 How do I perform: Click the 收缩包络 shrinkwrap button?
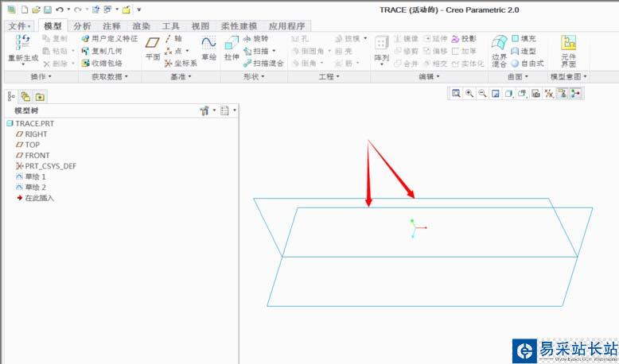pyautogui.click(x=102, y=63)
